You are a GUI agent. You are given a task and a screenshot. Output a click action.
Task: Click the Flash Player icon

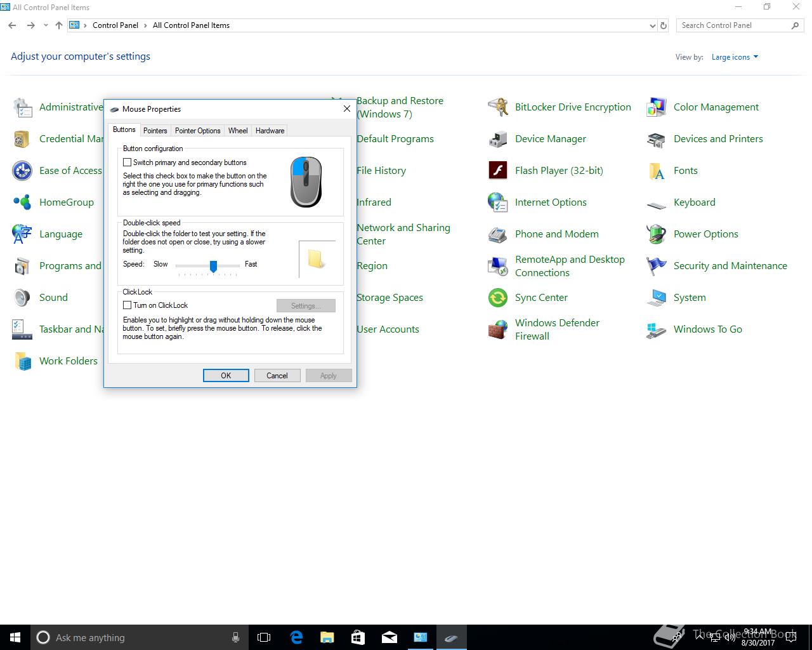(x=498, y=171)
